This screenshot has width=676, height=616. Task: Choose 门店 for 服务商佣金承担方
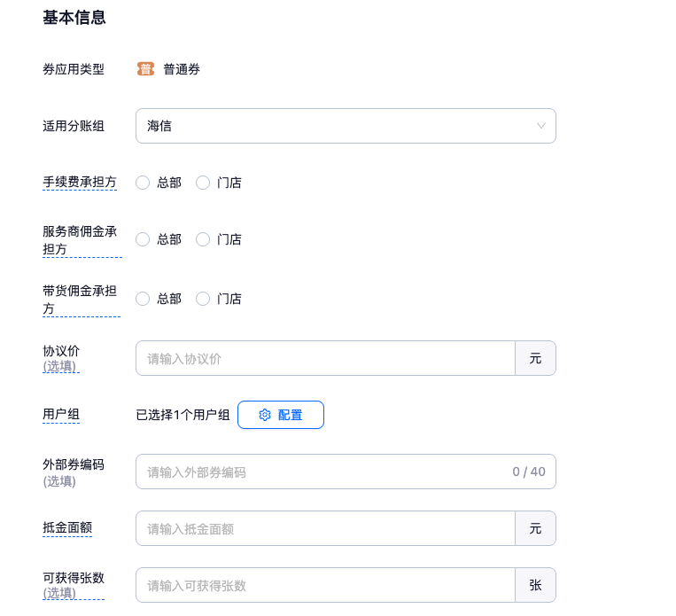[203, 239]
